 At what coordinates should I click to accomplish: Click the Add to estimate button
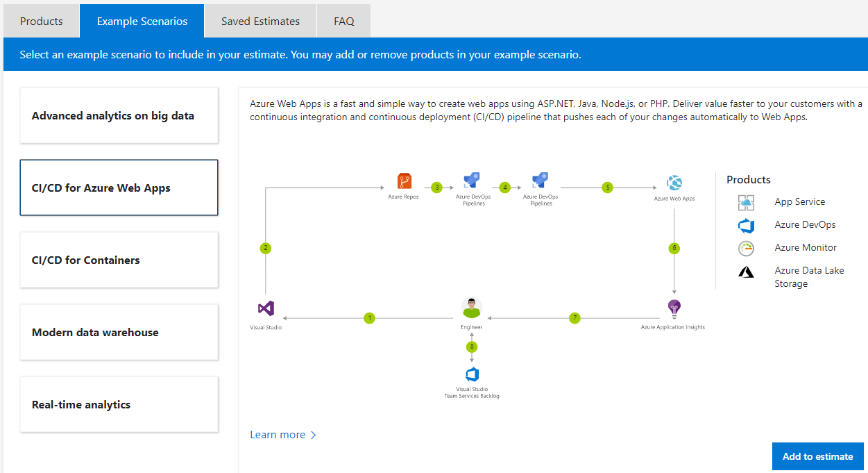(x=818, y=456)
